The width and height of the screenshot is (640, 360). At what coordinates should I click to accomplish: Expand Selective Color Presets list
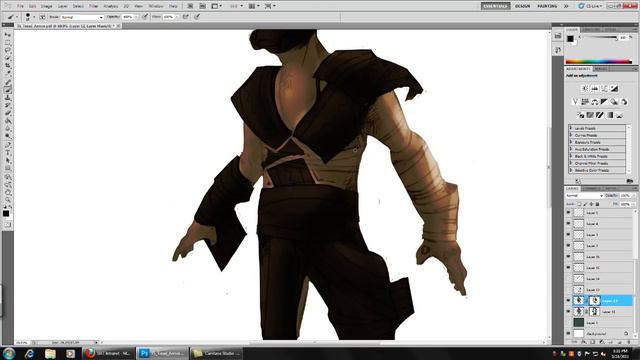click(571, 170)
